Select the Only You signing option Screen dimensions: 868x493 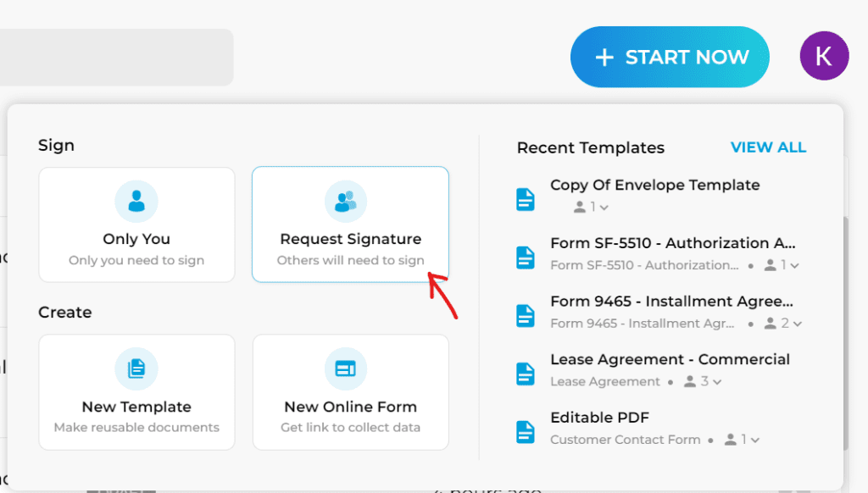(x=136, y=224)
